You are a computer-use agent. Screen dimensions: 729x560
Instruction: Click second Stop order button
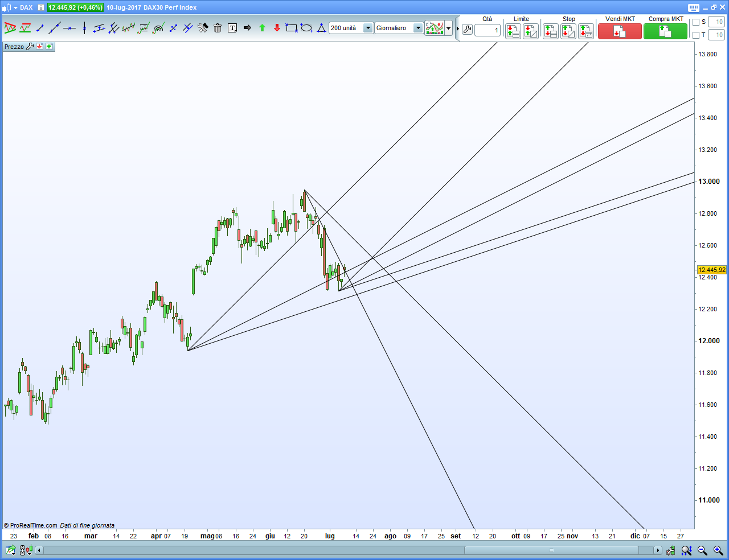(568, 31)
